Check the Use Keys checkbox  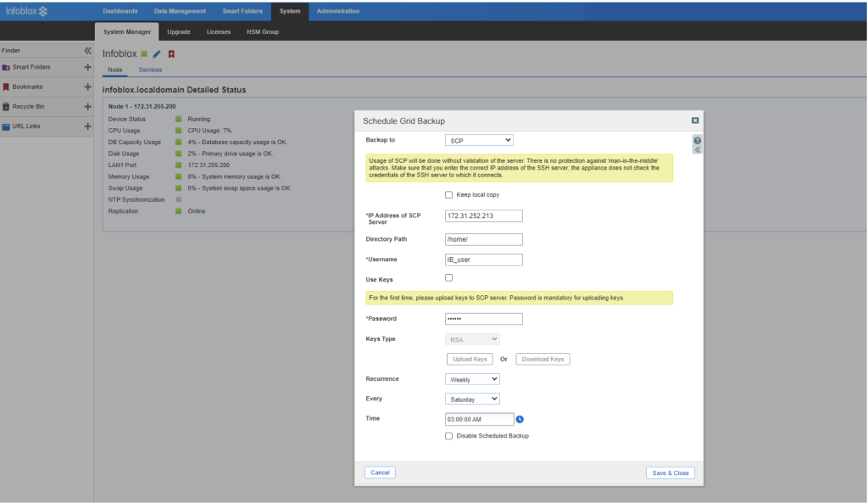tap(448, 278)
